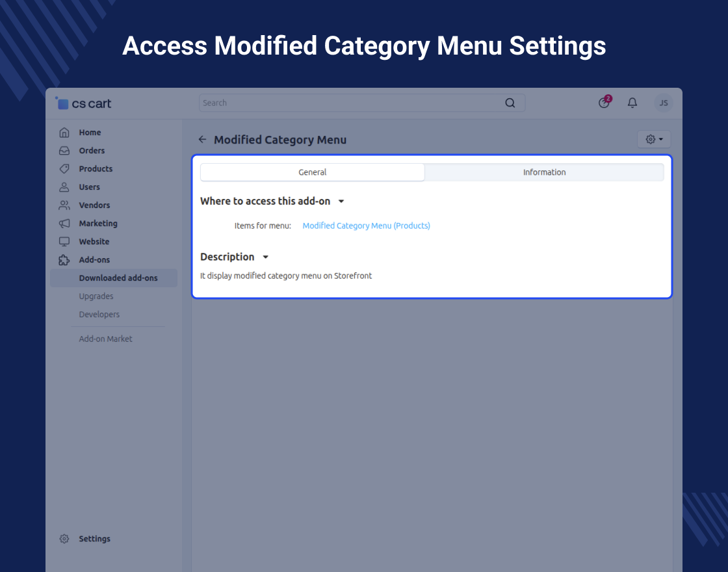This screenshot has width=728, height=572.
Task: Switch to the Information tab
Action: tap(544, 172)
